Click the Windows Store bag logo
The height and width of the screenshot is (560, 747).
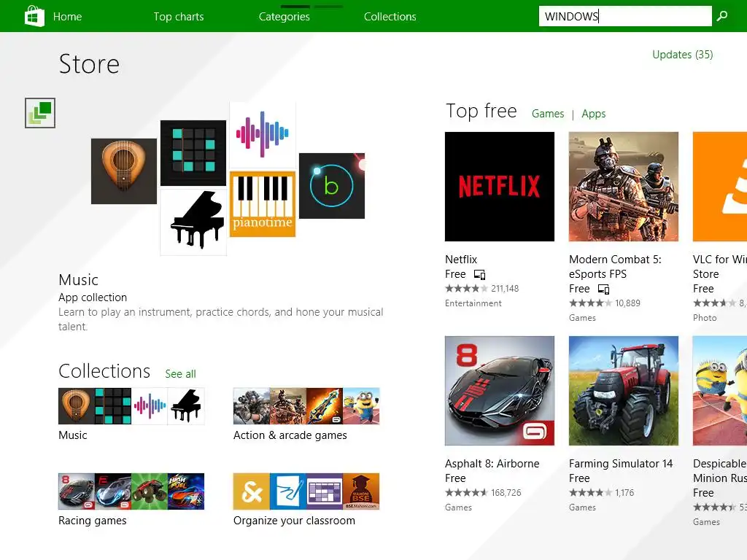point(34,16)
